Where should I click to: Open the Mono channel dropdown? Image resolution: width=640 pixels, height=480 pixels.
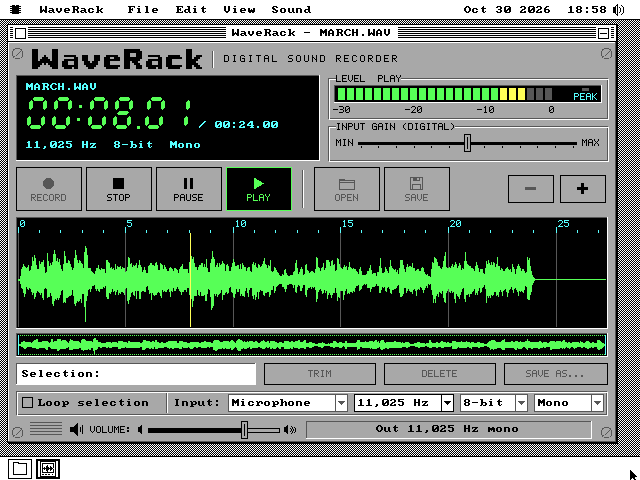click(x=569, y=403)
